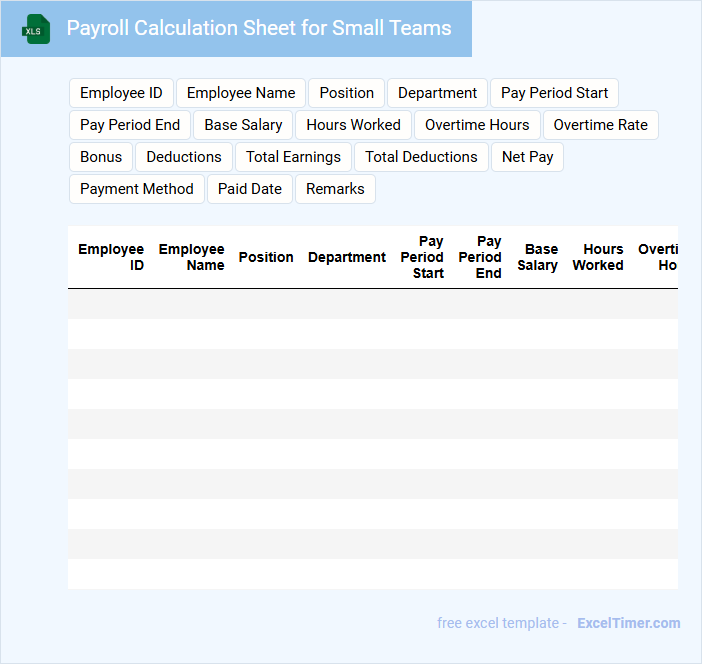Select the Bonus tag
Screen dimensions: 702x664
(x=101, y=157)
